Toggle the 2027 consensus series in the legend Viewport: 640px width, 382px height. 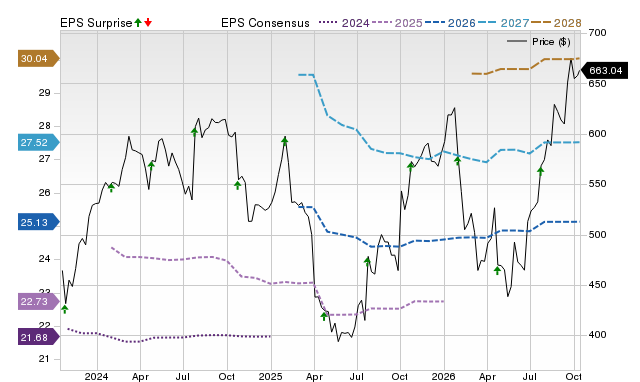pos(504,23)
